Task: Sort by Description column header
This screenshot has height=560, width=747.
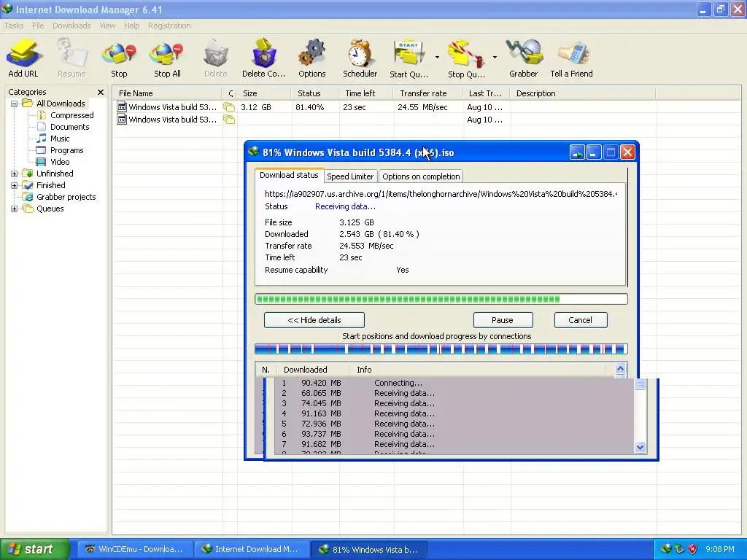Action: (x=583, y=93)
